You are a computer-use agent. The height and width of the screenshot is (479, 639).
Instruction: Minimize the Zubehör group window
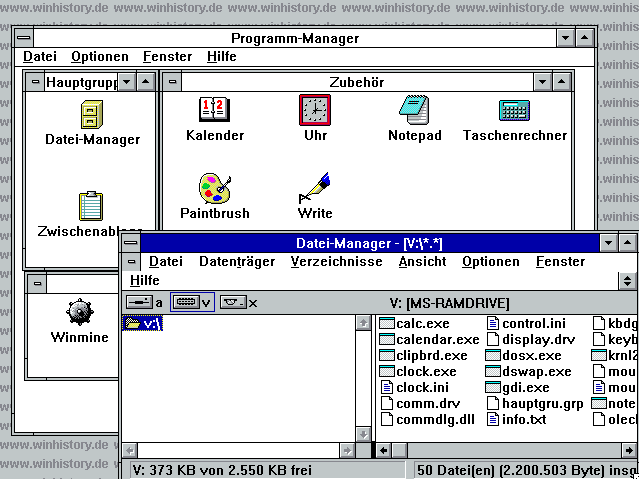[542, 82]
